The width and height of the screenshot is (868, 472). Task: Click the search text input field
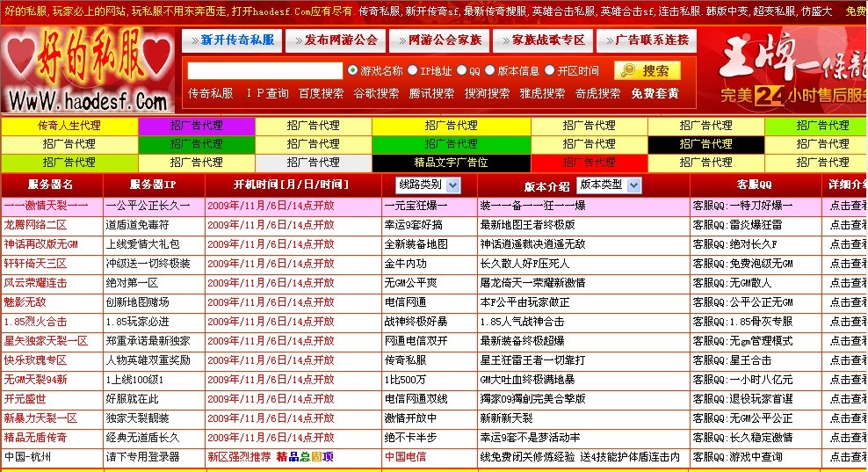click(264, 71)
